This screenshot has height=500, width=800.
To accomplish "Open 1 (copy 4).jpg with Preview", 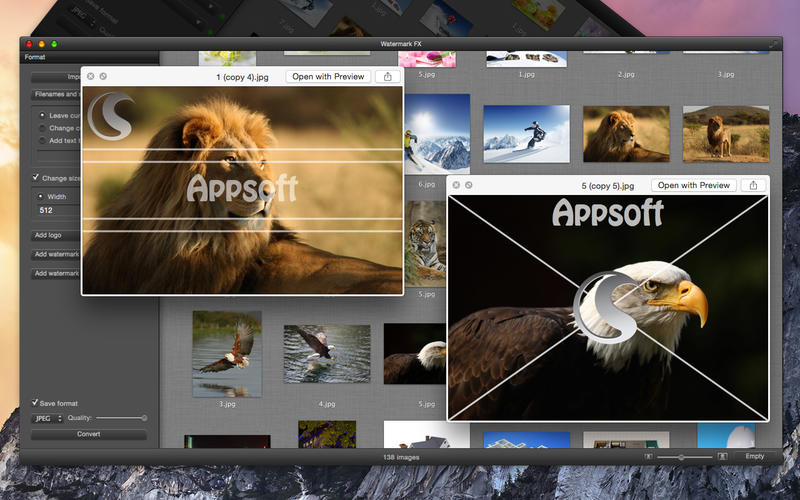I will [x=328, y=77].
